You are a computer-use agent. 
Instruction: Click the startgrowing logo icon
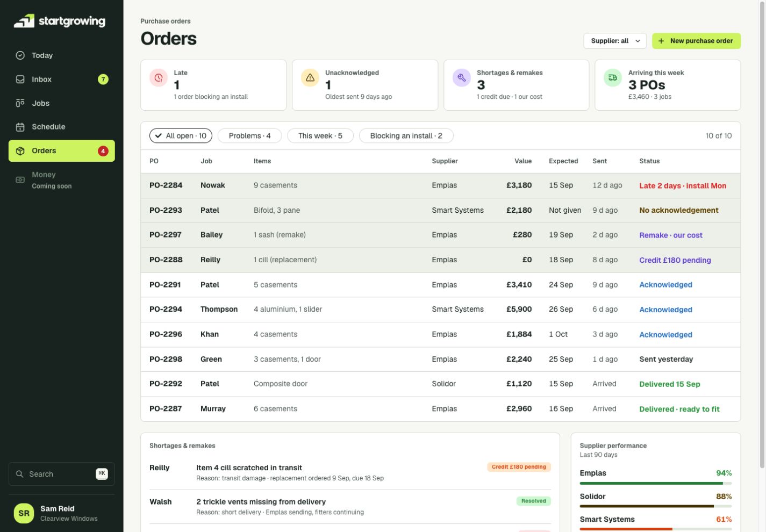coord(24,21)
